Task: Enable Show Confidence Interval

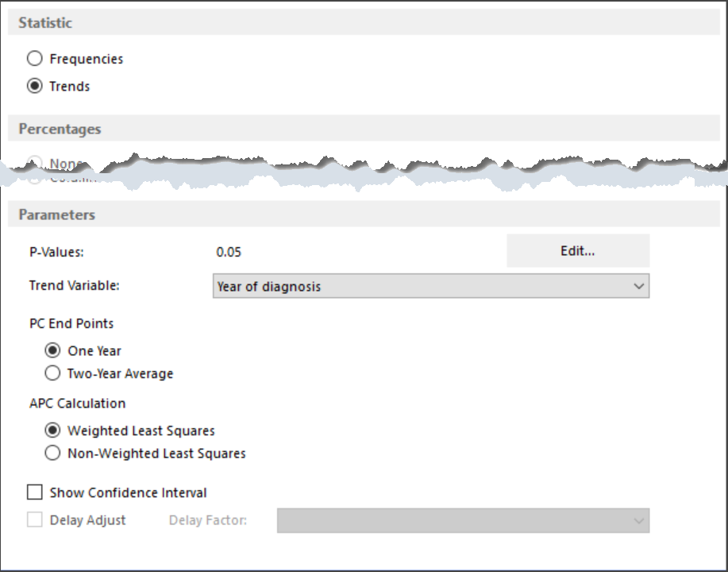Action: click(35, 492)
